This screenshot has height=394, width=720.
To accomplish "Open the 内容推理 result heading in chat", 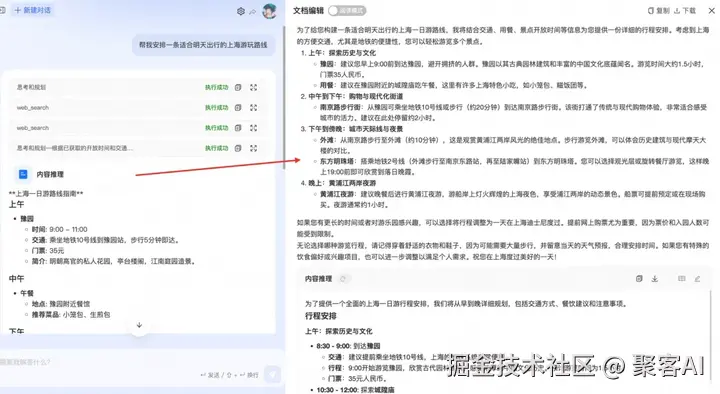I will tap(50, 174).
